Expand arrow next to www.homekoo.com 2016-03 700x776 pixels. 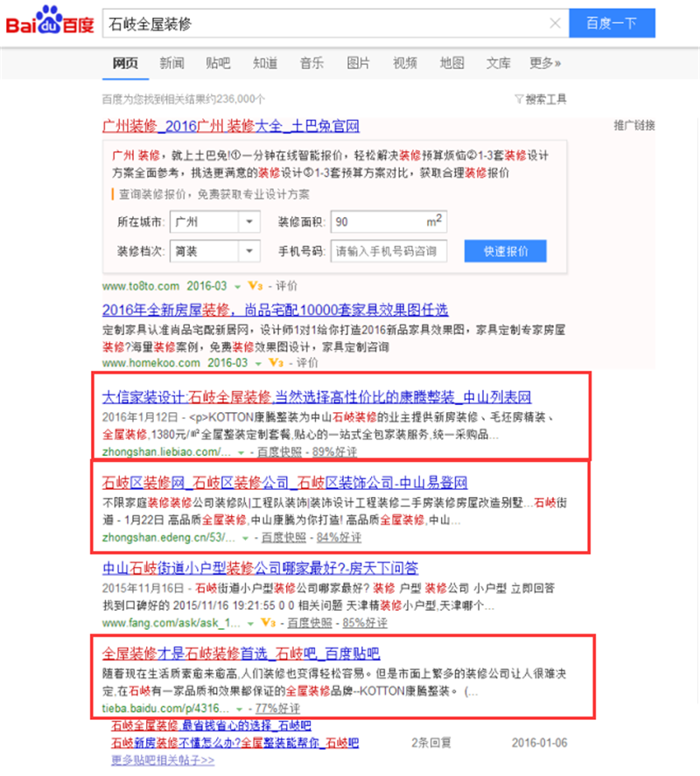(258, 364)
